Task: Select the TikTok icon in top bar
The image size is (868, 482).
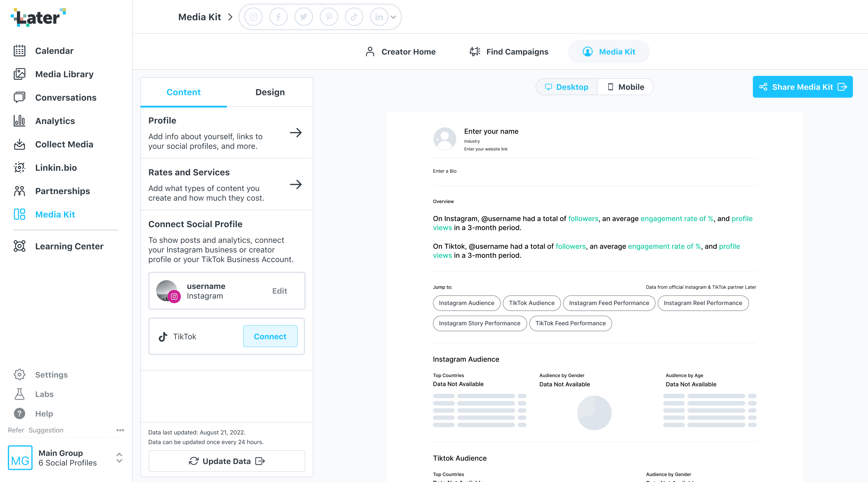Action: pyautogui.click(x=354, y=17)
